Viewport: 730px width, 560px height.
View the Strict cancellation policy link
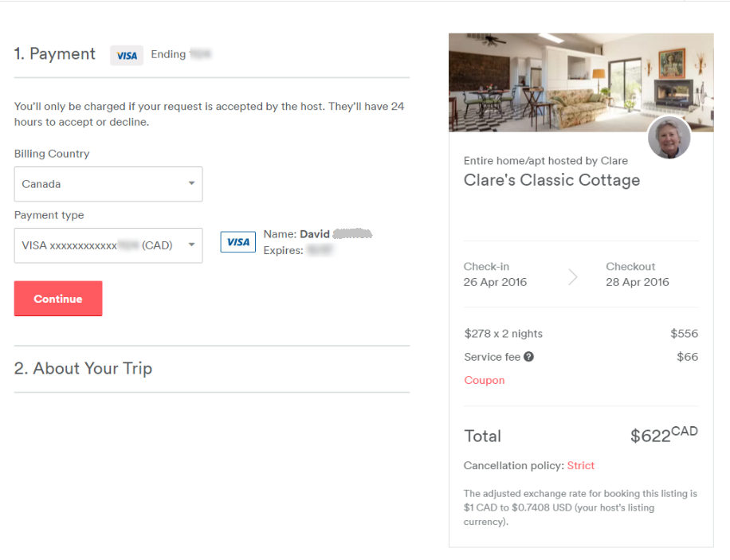pos(581,465)
